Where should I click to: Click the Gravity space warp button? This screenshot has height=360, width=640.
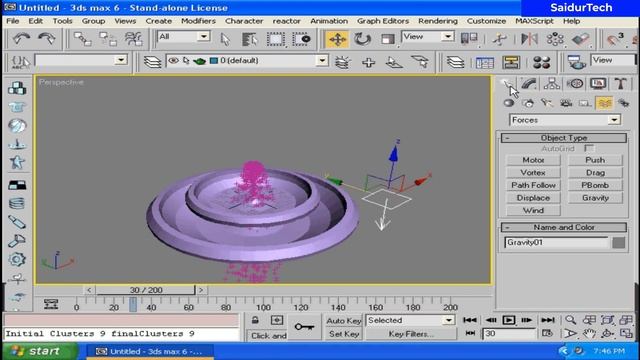point(595,198)
